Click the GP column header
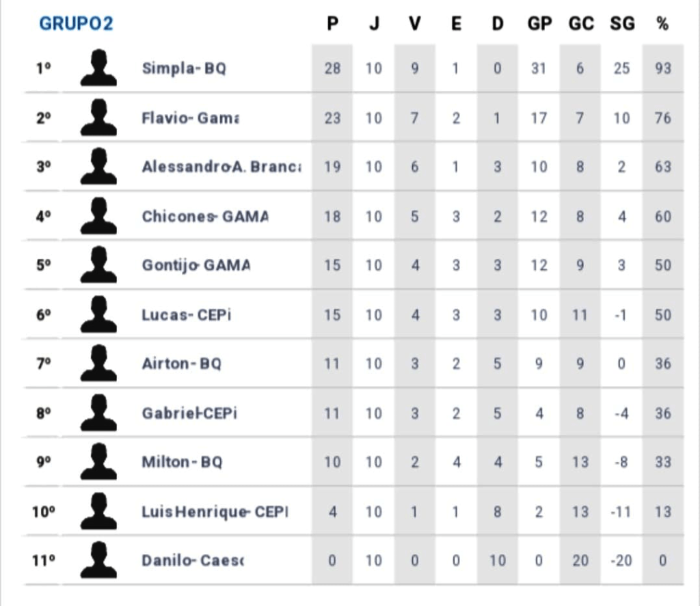 click(x=539, y=25)
